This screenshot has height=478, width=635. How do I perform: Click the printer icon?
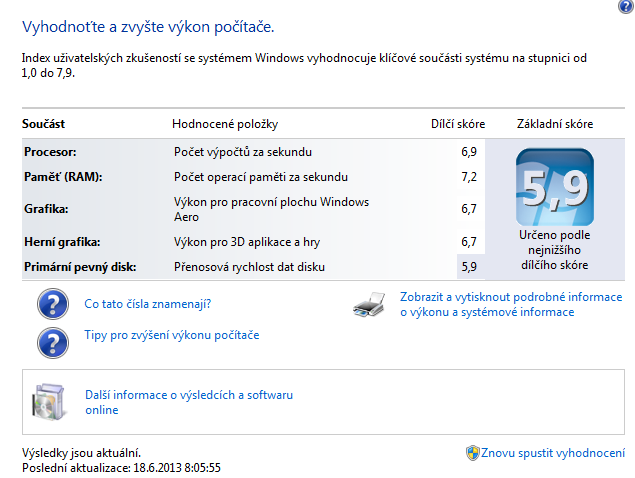369,305
